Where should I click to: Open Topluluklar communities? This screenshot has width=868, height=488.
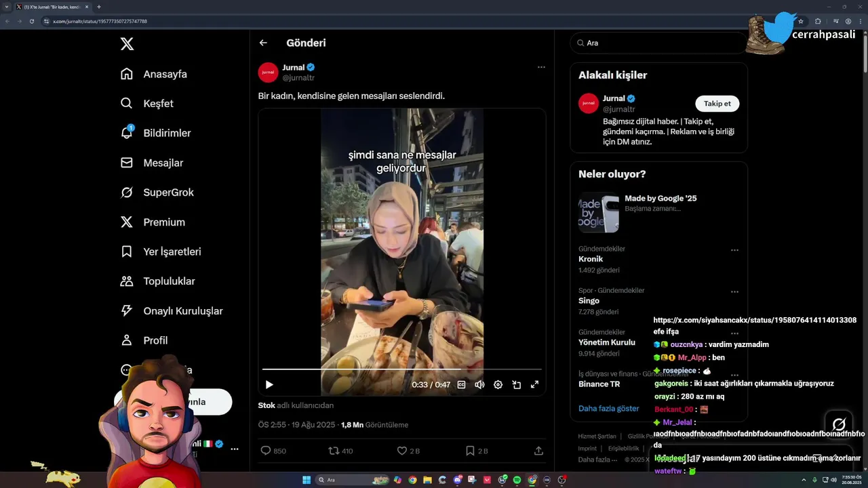pyautogui.click(x=157, y=281)
